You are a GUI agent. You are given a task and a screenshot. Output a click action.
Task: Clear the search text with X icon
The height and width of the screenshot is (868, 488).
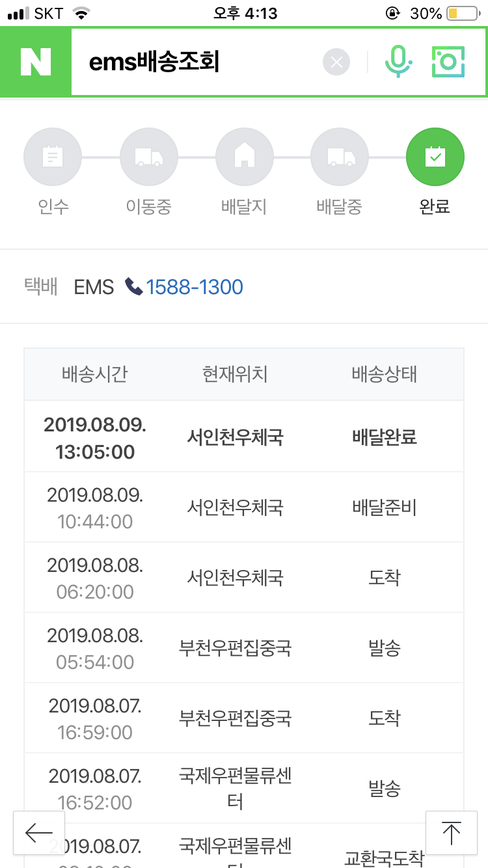(336, 62)
